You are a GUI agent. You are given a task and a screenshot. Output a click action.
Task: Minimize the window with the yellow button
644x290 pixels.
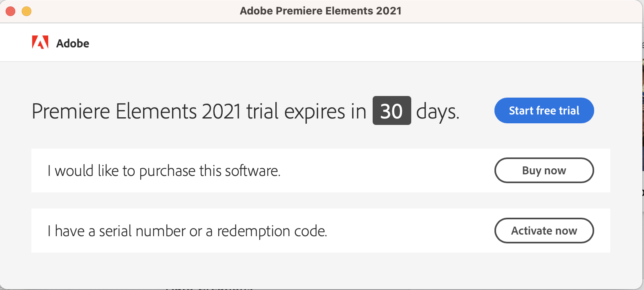[x=27, y=11]
